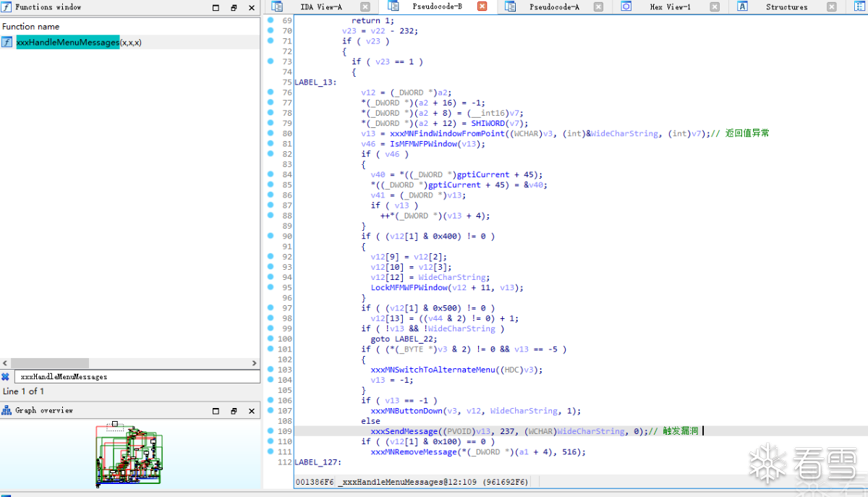The image size is (868, 497).
Task: Switch to the IDA View-A tab
Action: (320, 7)
